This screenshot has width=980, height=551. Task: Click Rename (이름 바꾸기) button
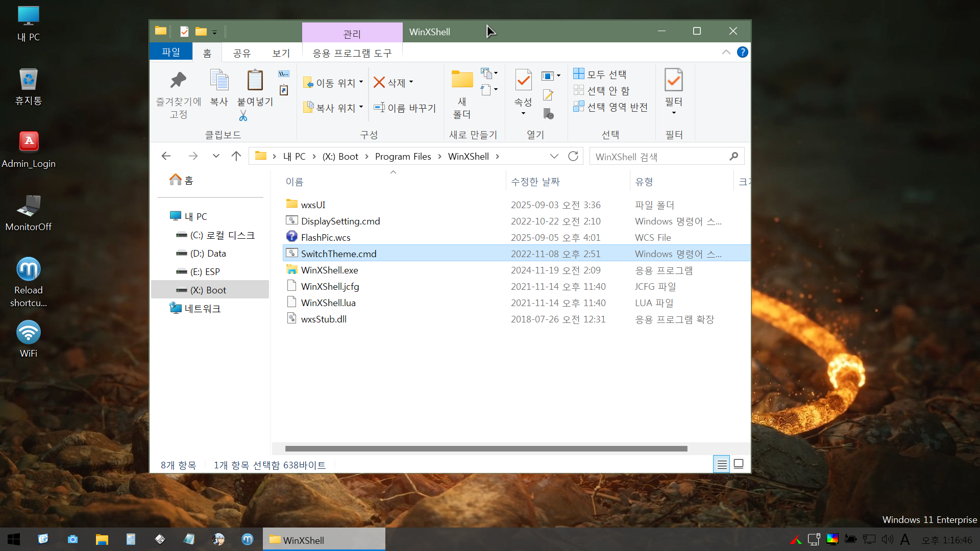(x=405, y=108)
